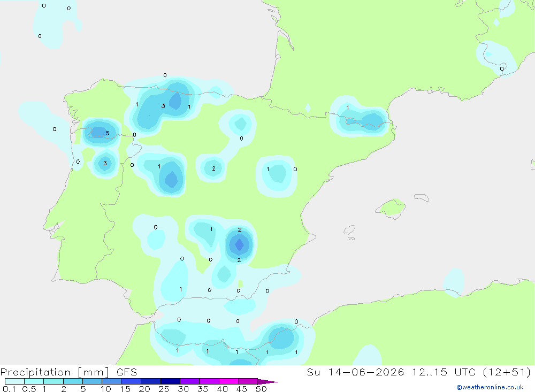
Task: Pick the 15–20 mm legend color box
Action: click(x=132, y=381)
